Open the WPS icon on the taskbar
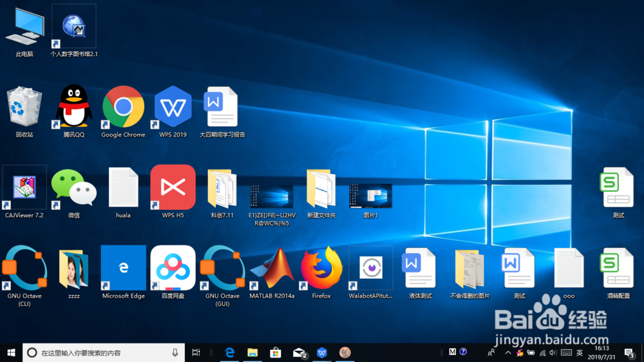 coord(322,352)
